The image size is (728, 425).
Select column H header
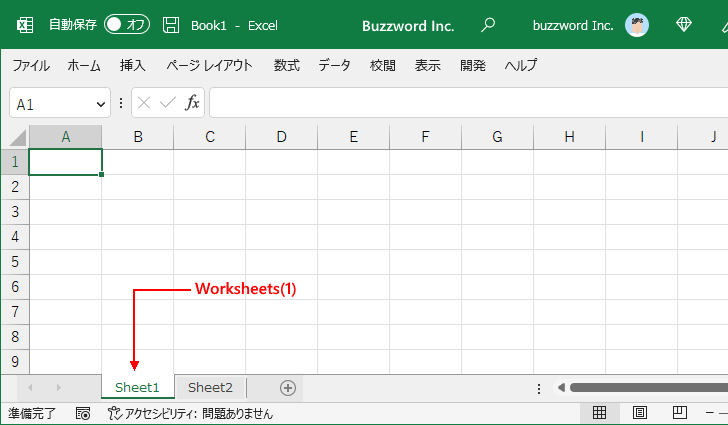[x=569, y=137]
